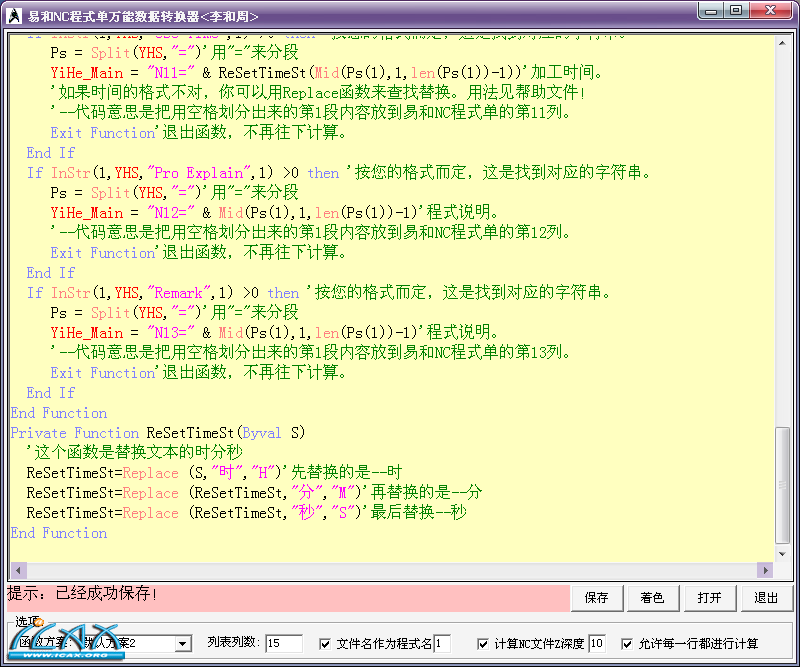Click the 着色 colorize button
This screenshot has height=667, width=800.
[x=653, y=598]
